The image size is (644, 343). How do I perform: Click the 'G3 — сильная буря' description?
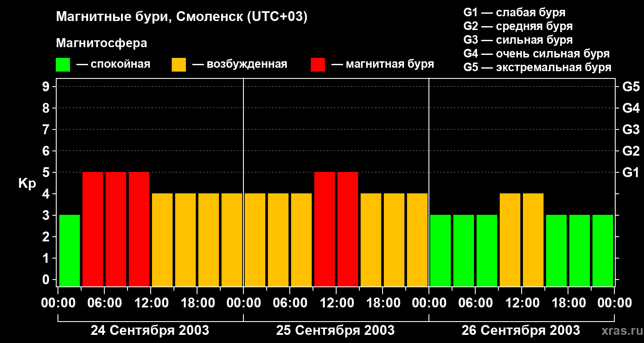pyautogui.click(x=518, y=40)
